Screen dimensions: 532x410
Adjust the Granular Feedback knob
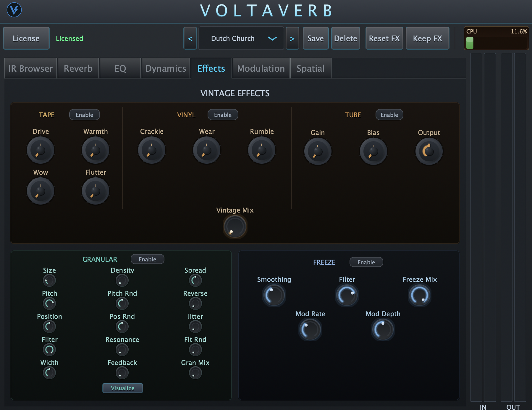click(x=122, y=373)
